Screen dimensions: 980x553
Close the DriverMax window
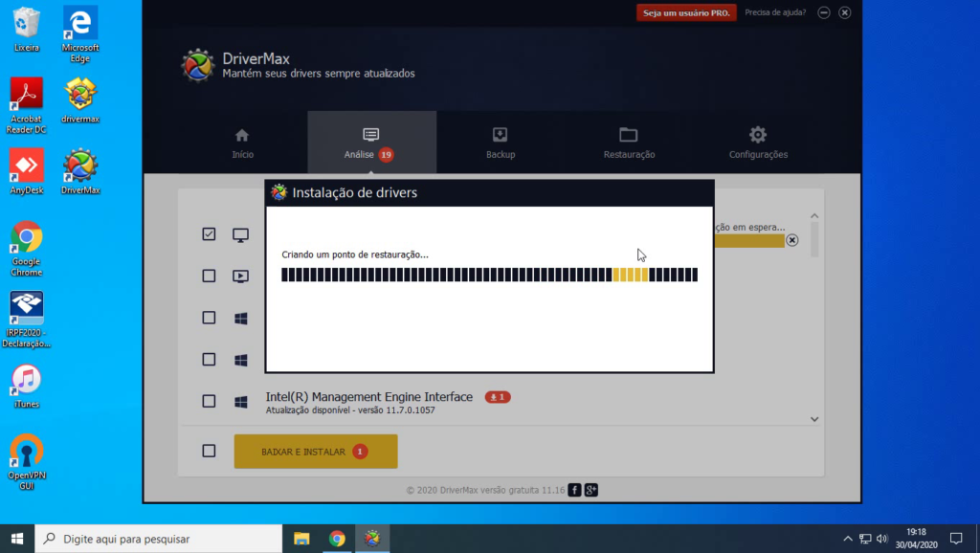tap(844, 12)
